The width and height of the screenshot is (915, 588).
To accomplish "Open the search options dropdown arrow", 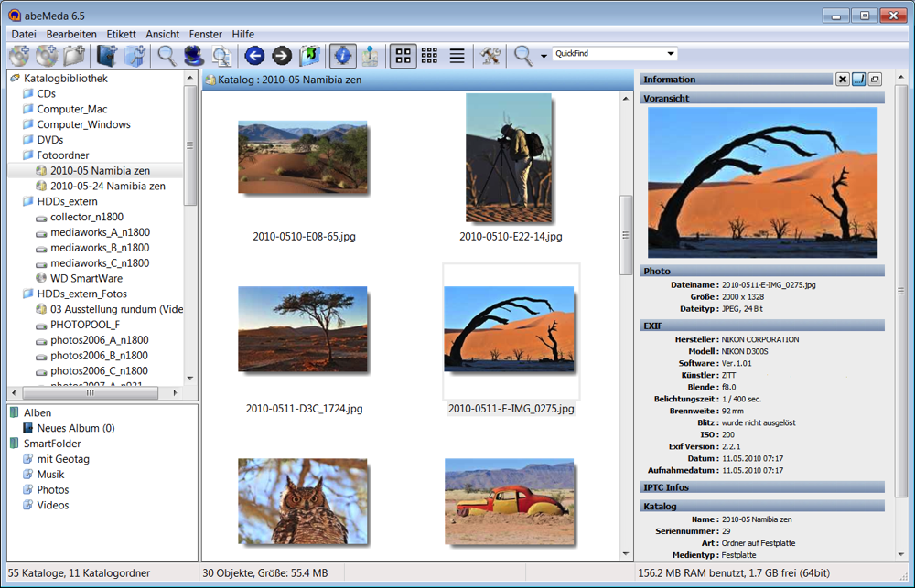I will (544, 57).
